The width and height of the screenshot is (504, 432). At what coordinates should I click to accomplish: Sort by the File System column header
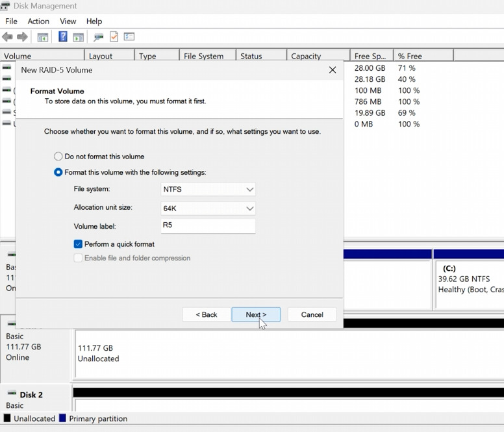pos(208,56)
